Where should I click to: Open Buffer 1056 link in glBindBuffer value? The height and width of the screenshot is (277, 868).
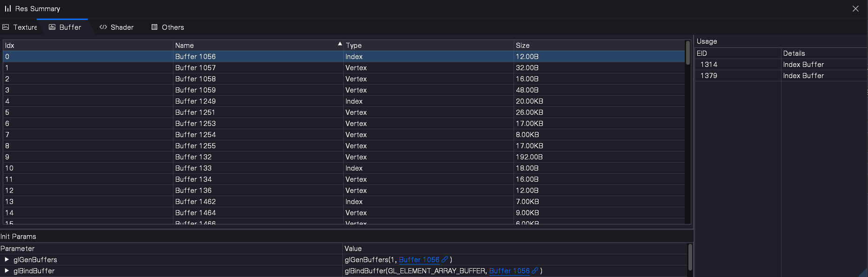[509, 271]
